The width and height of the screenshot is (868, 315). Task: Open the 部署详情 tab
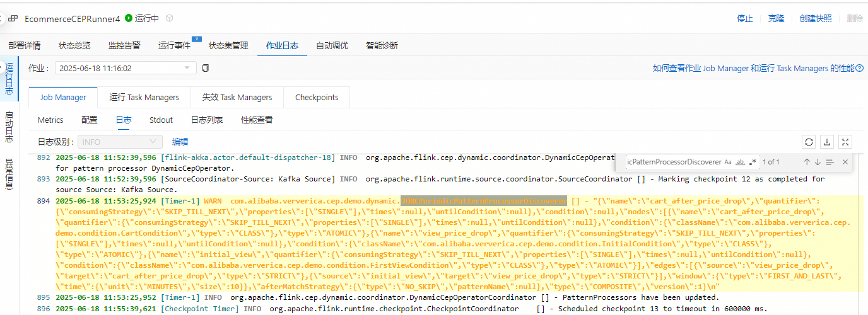[x=25, y=45]
